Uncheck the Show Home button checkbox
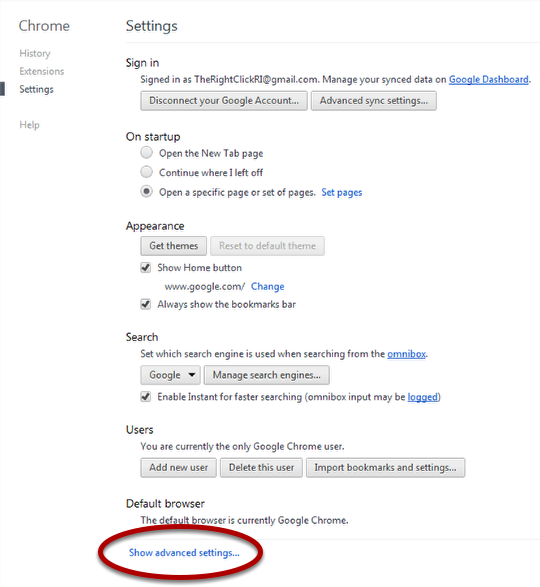This screenshot has height=587, width=540. pos(146,268)
